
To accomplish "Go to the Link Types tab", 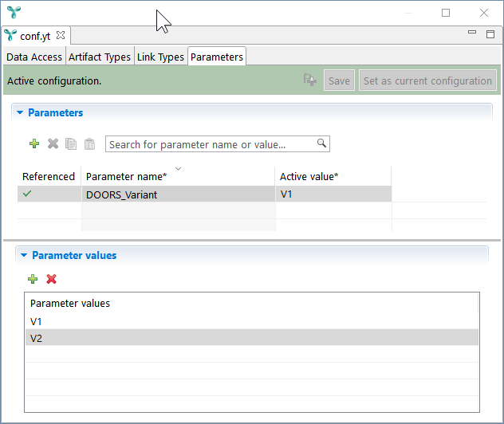I will click(160, 57).
